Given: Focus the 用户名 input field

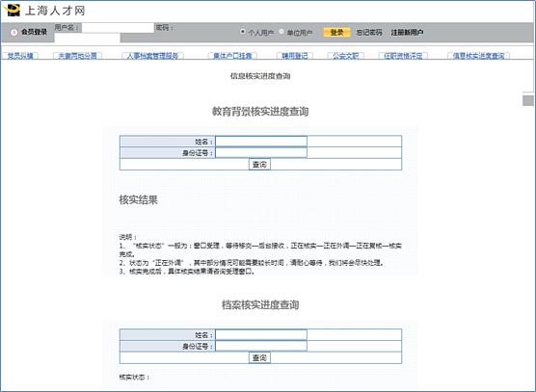Looking at the screenshot, I should [118, 28].
